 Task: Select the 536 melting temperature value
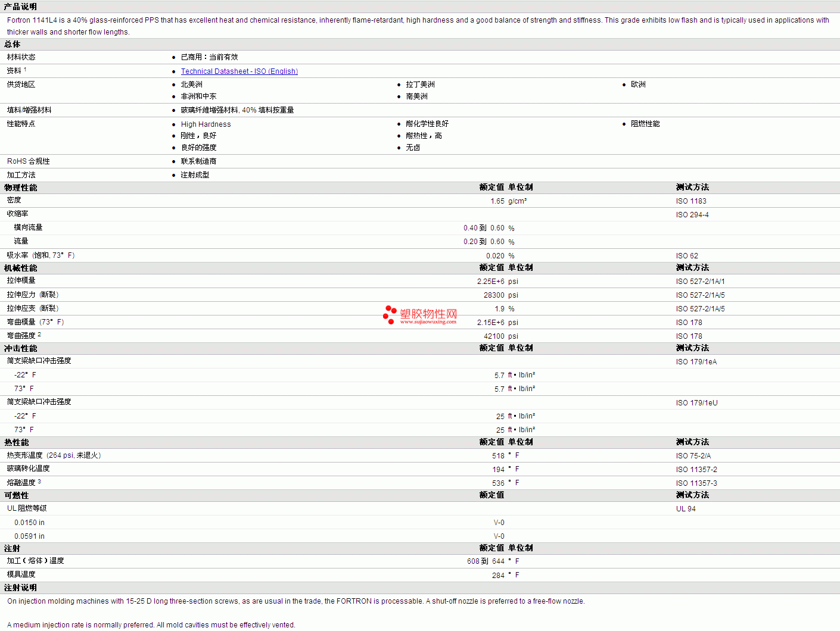tap(498, 483)
